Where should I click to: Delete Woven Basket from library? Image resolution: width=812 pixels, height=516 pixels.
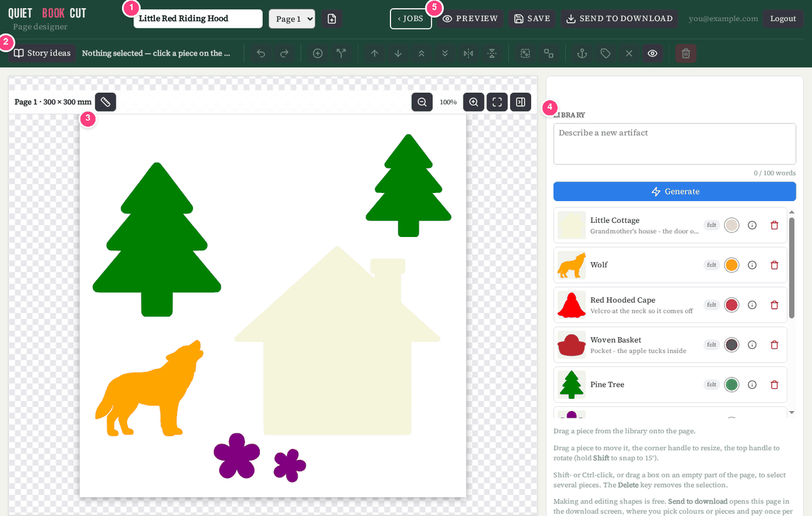point(775,345)
